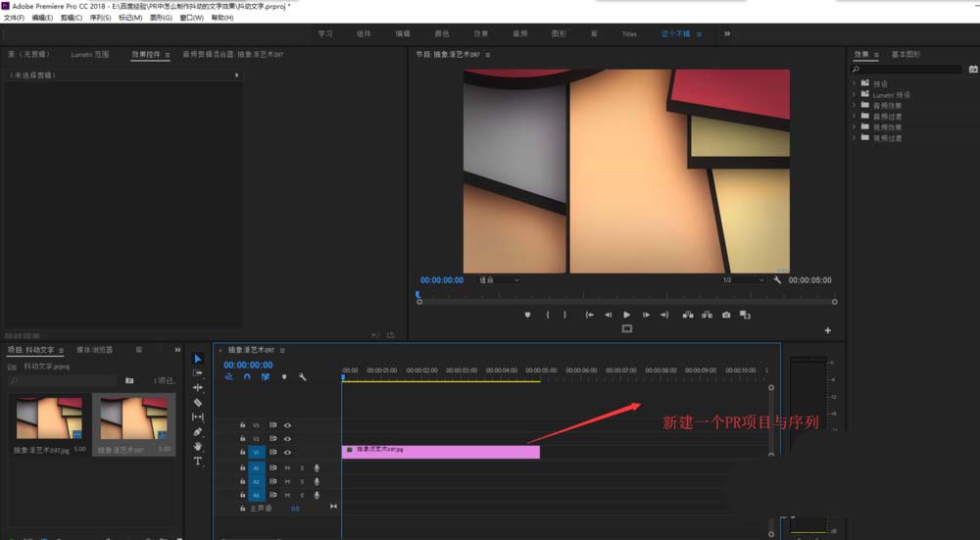
Task: Select the Type (T) tool
Action: click(198, 461)
